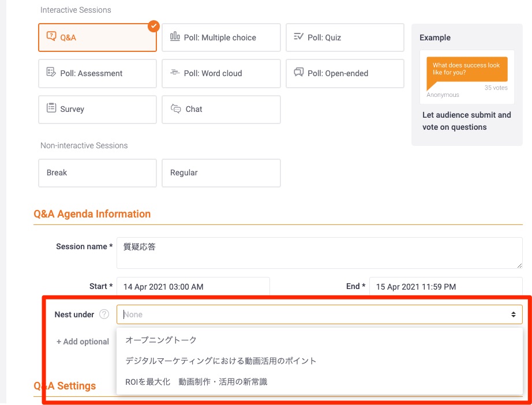Click the Poll: Multiple choice bar chart icon
This screenshot has width=532, height=405.
click(175, 37)
